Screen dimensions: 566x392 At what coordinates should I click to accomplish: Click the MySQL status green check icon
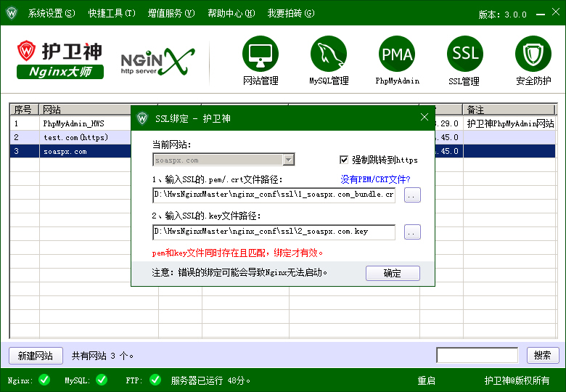[102, 380]
